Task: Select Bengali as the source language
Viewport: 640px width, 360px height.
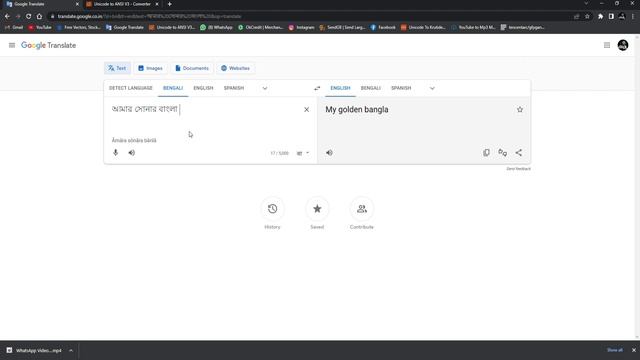Action: click(173, 88)
